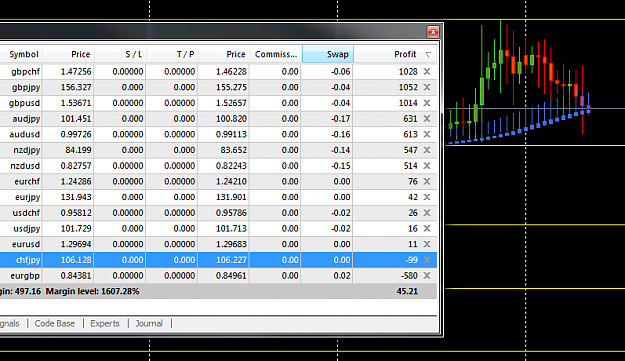Select the nzdusd symbol cell

point(25,166)
